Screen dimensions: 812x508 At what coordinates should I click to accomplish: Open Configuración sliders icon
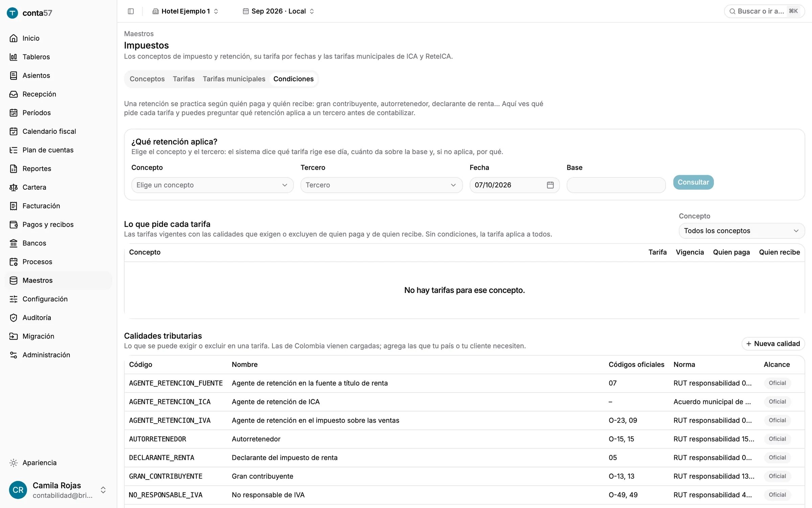[14, 299]
